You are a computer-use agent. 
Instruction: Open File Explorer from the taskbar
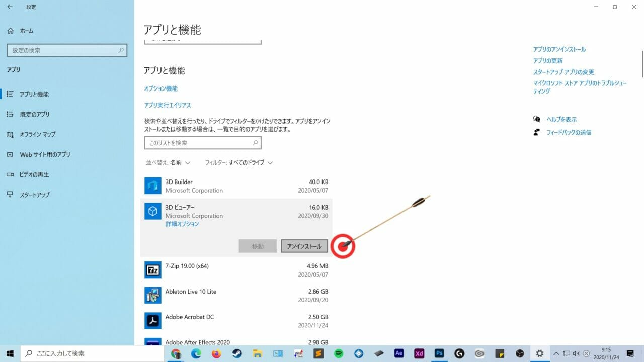tap(257, 353)
